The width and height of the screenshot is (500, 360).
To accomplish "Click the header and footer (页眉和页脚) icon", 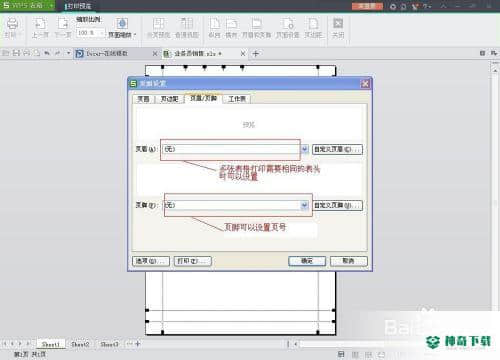I will tap(256, 28).
